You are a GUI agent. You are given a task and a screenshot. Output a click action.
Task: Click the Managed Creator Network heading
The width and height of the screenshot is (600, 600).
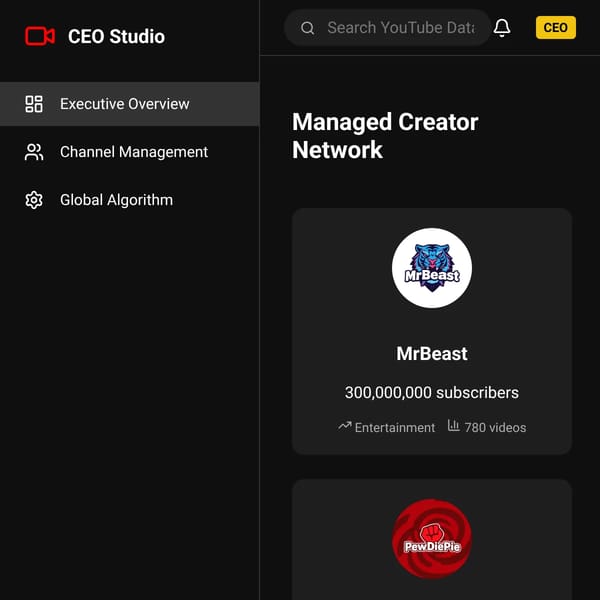[385, 135]
